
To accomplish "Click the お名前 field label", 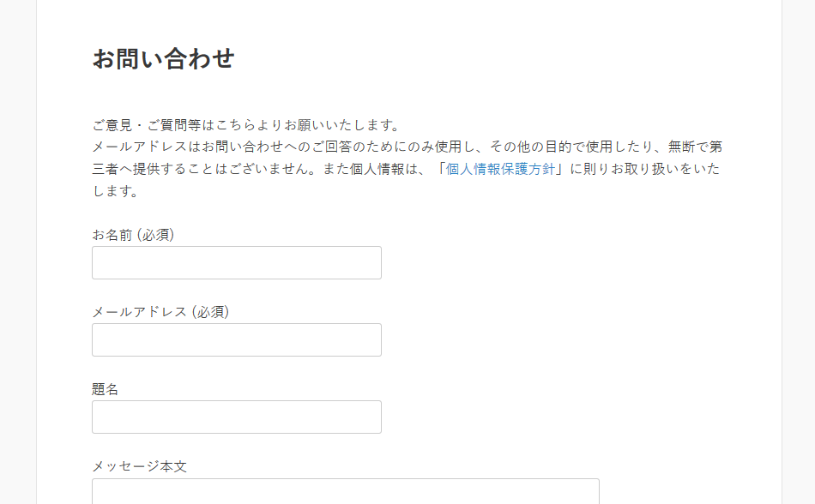I will [112, 235].
